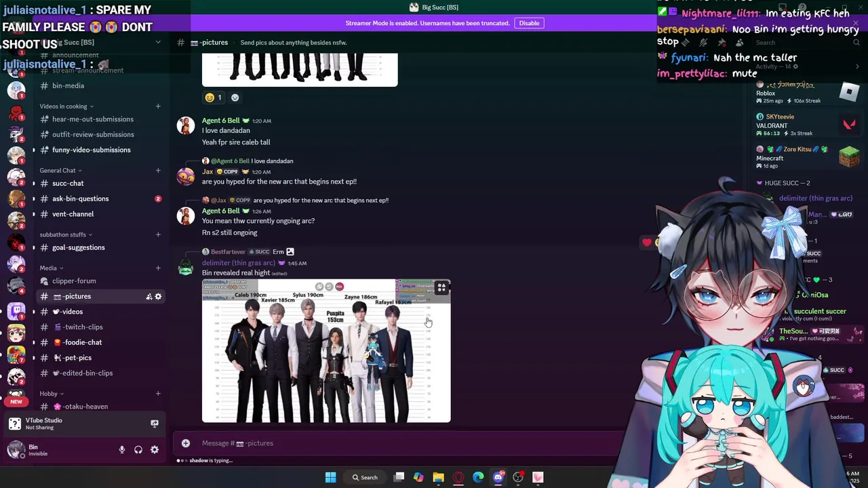Toggle headphones deafen in user panel

(x=138, y=449)
